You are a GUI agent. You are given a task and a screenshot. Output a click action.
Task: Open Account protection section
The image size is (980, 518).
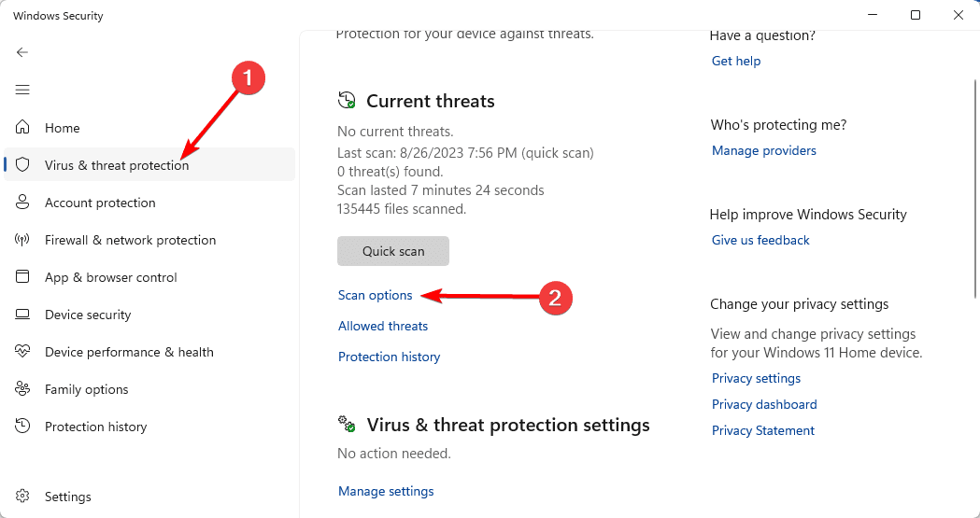point(149,203)
